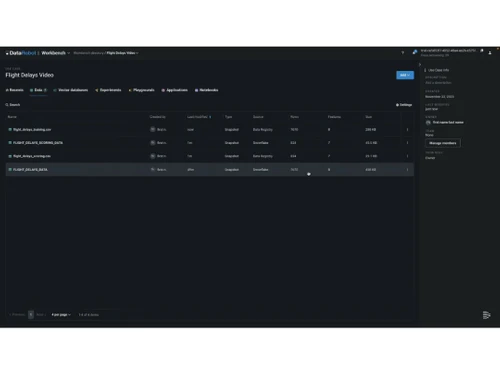
Task: Open actions menu for FLIGHT_DELAYS_DATA
Action: [x=407, y=169]
